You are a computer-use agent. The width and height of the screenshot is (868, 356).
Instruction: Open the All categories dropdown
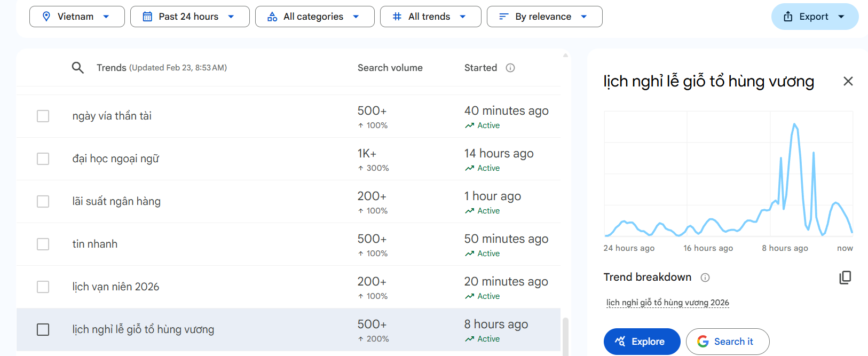coord(314,17)
